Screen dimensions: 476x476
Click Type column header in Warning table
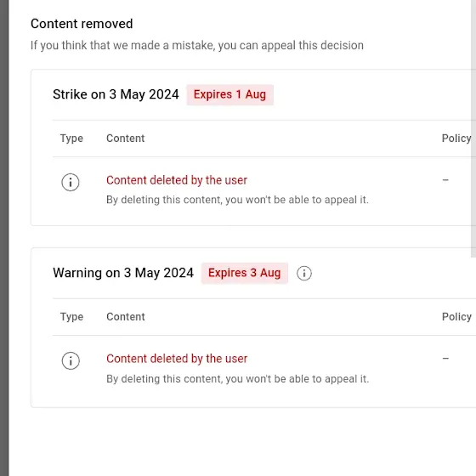pyautogui.click(x=71, y=317)
